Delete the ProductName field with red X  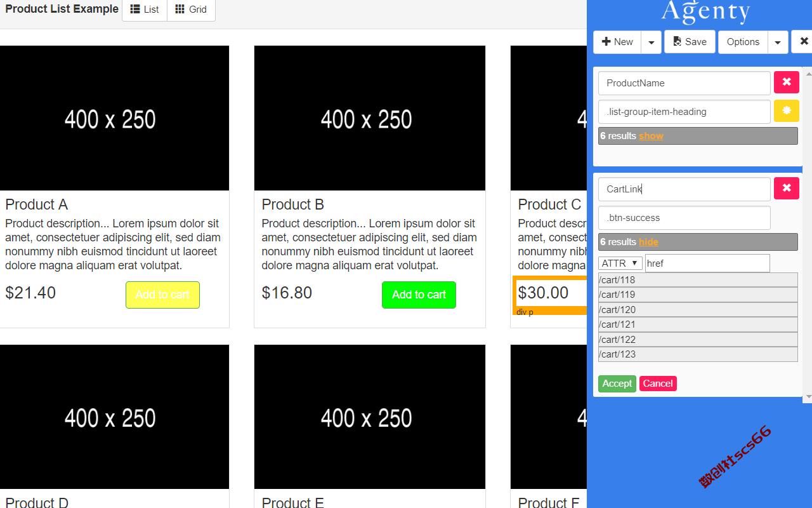[787, 82]
